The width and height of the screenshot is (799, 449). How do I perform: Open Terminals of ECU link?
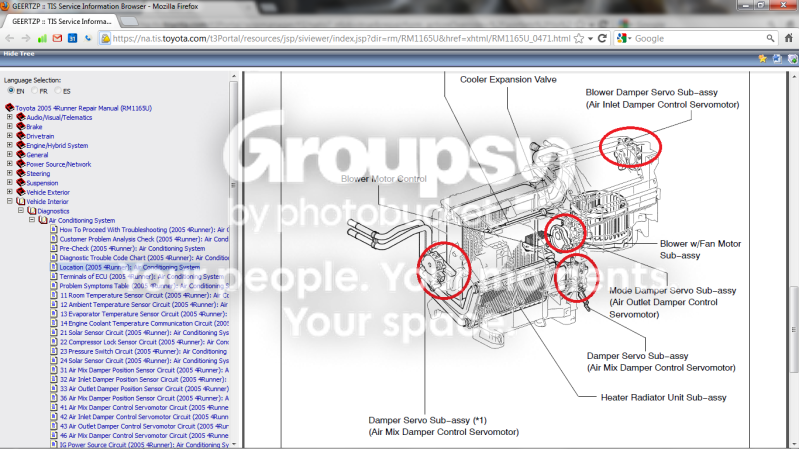[142, 277]
